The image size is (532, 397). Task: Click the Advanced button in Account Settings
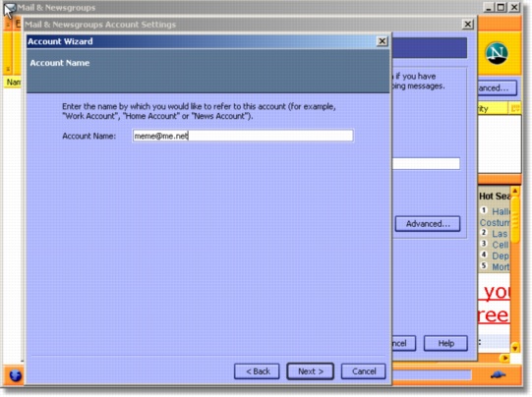coord(428,224)
